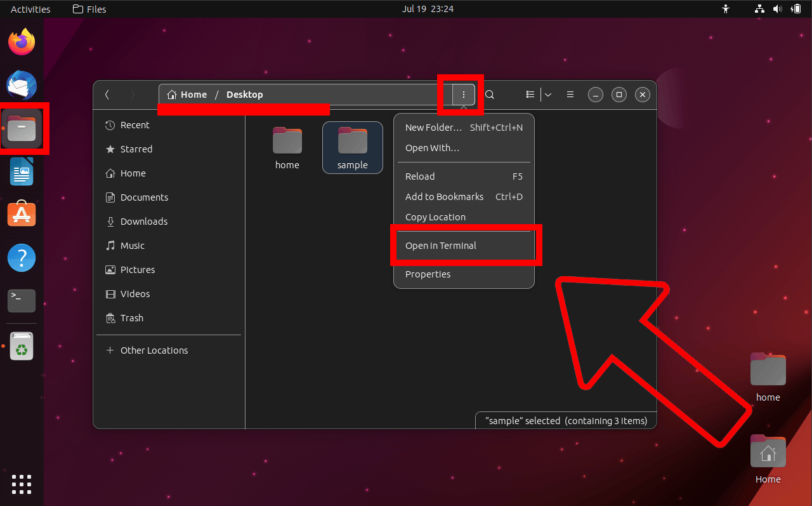Image resolution: width=812 pixels, height=506 pixels.
Task: Toggle the hamburger menu in the toolbar
Action: [570, 94]
